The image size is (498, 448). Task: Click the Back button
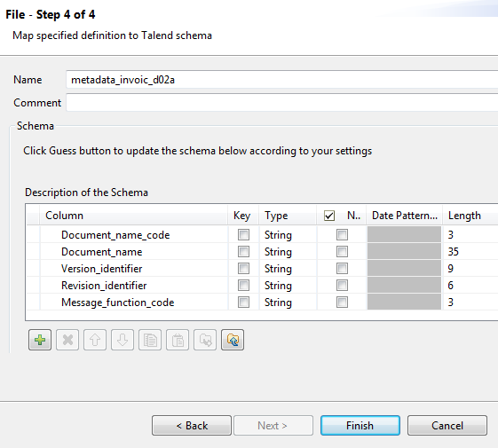tap(192, 426)
